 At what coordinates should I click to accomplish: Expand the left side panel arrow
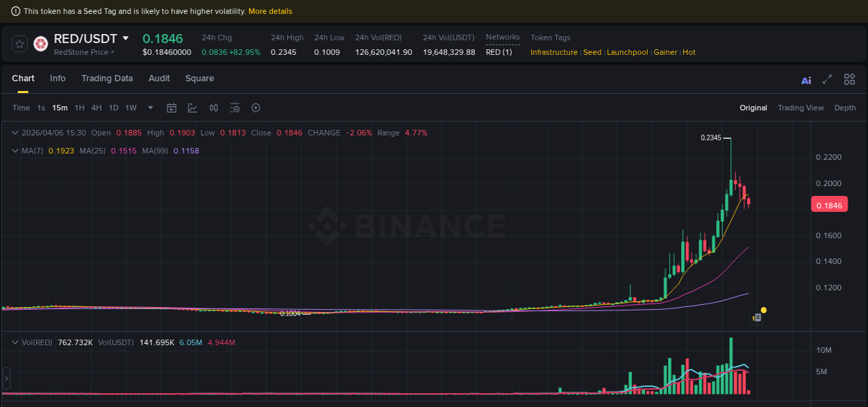coord(6,379)
